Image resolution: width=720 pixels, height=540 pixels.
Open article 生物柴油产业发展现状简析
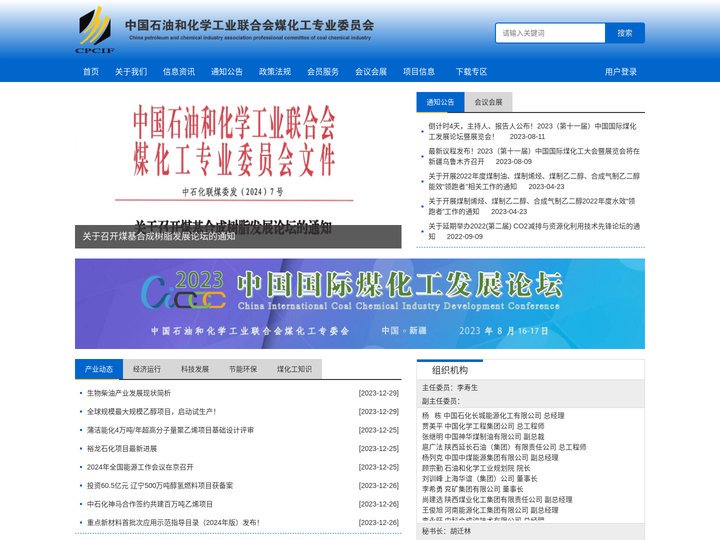(x=129, y=393)
